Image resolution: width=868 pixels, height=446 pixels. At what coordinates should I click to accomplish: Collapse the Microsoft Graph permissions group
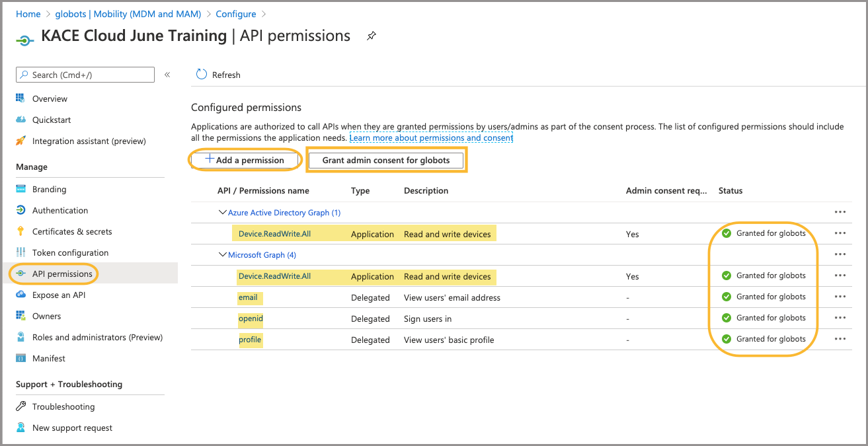222,255
